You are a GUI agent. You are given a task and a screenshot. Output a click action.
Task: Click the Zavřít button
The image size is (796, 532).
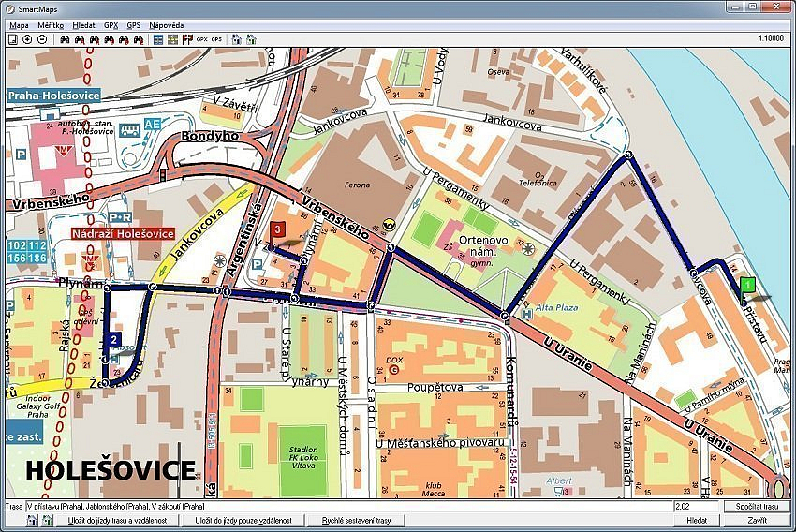coord(757,520)
